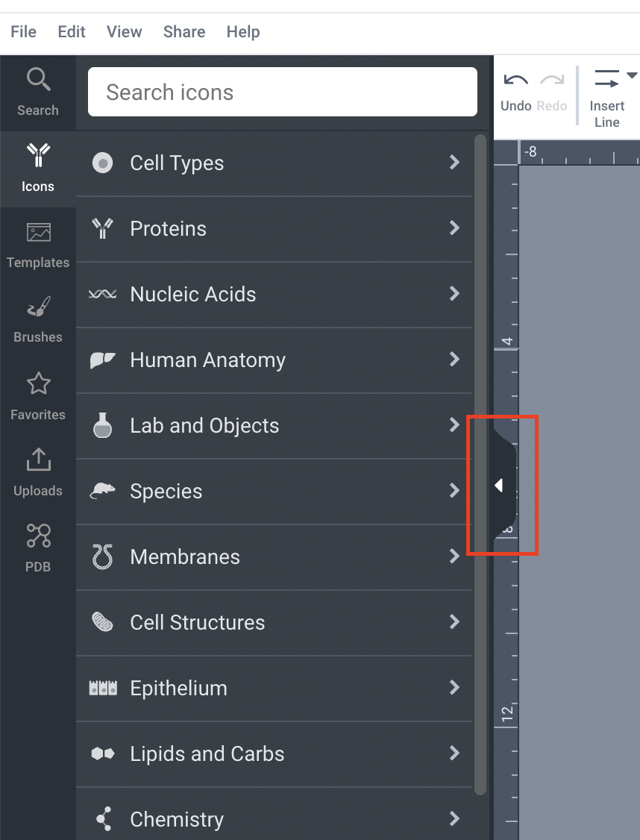This screenshot has width=640, height=840.
Task: Open the Favorites panel
Action: pyautogui.click(x=37, y=394)
